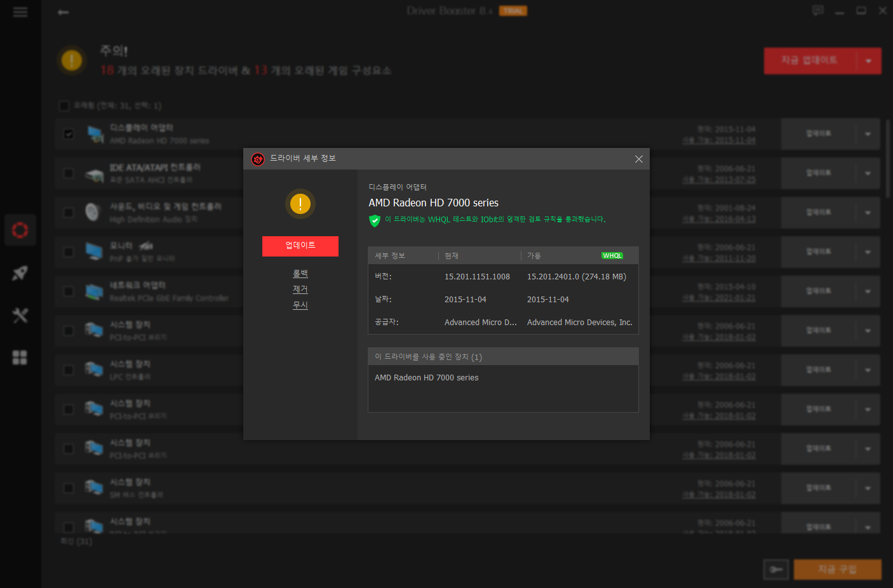Click the vertical scrollbar of the driver list

tap(888, 159)
